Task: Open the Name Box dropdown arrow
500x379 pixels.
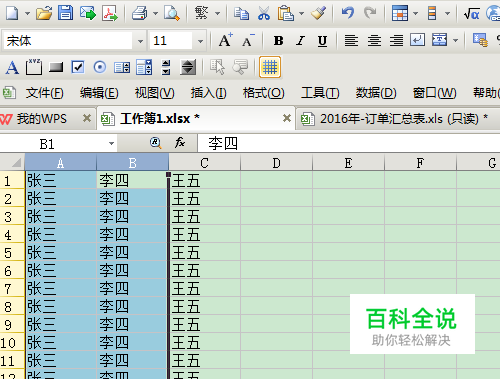Action: [x=111, y=144]
